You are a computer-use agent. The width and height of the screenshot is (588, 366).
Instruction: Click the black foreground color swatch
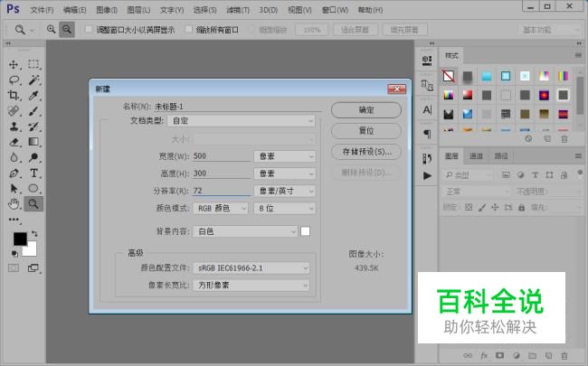(x=18, y=238)
